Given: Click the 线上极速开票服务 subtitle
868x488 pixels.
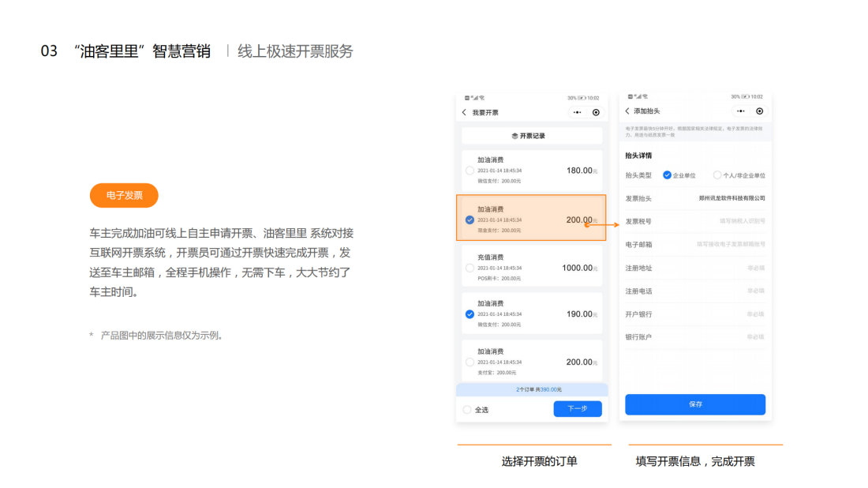Looking at the screenshot, I should [x=295, y=51].
